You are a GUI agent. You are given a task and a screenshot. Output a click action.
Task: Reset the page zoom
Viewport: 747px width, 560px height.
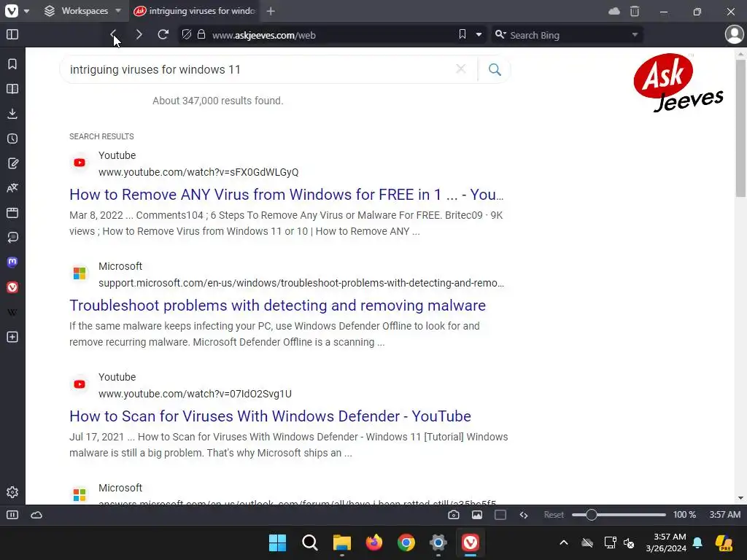tap(554, 515)
